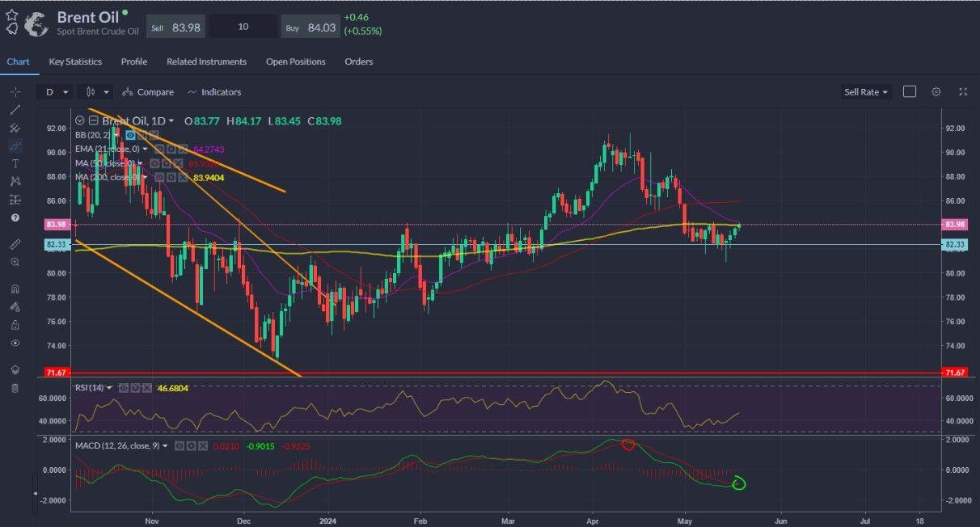This screenshot has width=980, height=527.
Task: Expand the Brent Oil, 1D dropdown arrow
Action: (171, 121)
